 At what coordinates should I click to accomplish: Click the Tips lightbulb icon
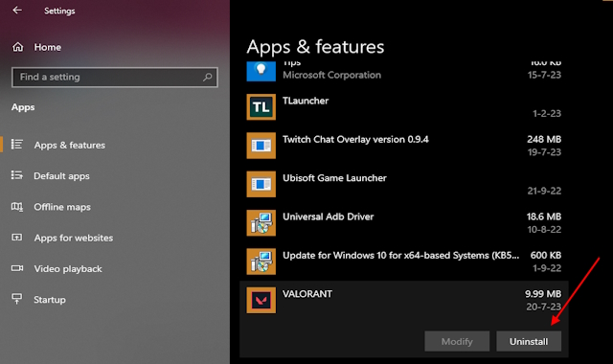click(261, 71)
